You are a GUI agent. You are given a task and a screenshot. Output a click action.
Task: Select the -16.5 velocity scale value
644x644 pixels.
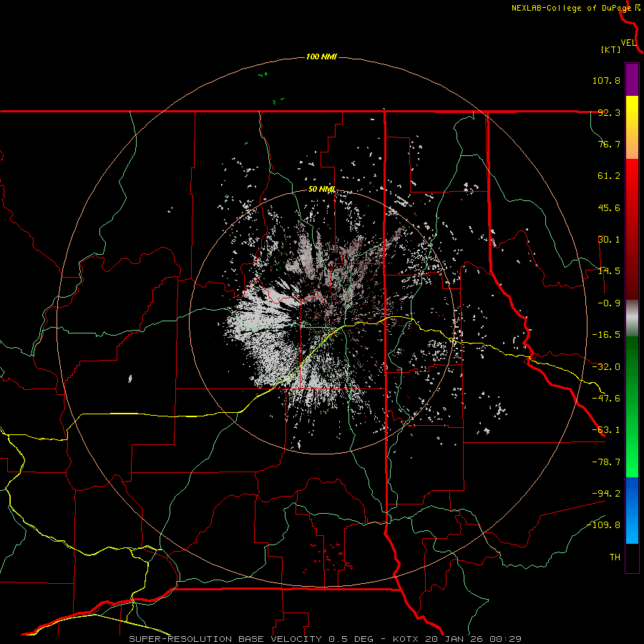pyautogui.click(x=606, y=335)
